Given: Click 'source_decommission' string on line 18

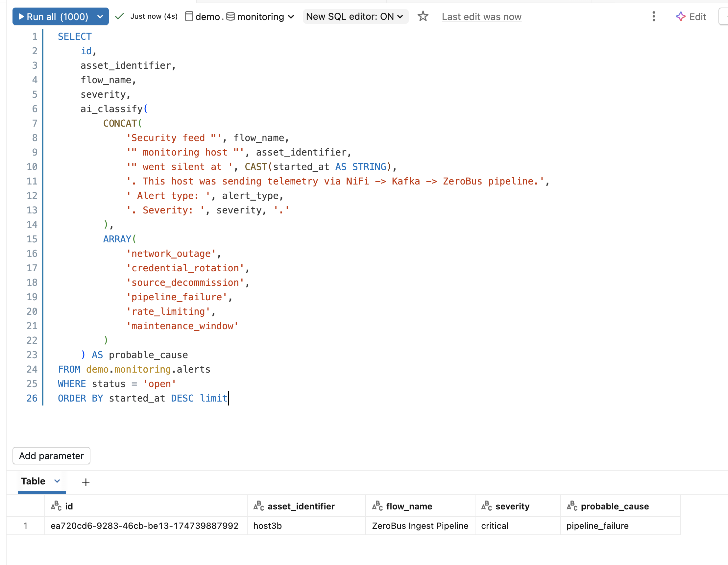Looking at the screenshot, I should [185, 283].
